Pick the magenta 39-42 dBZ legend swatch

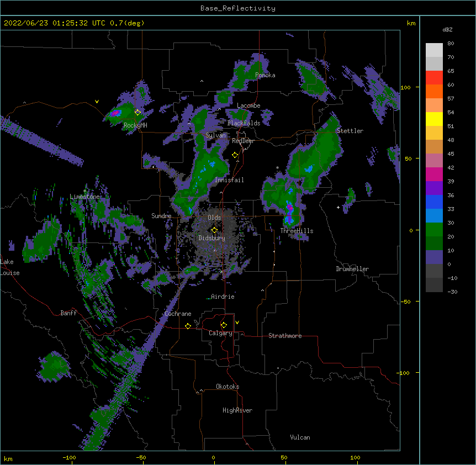(x=434, y=174)
